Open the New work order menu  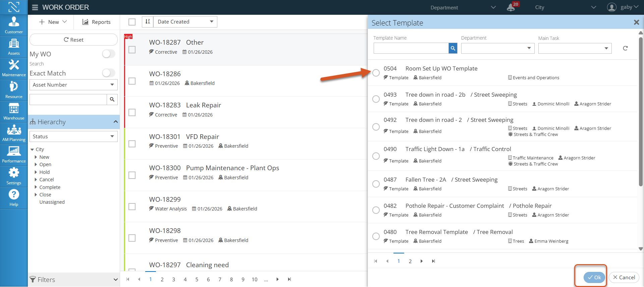(53, 22)
